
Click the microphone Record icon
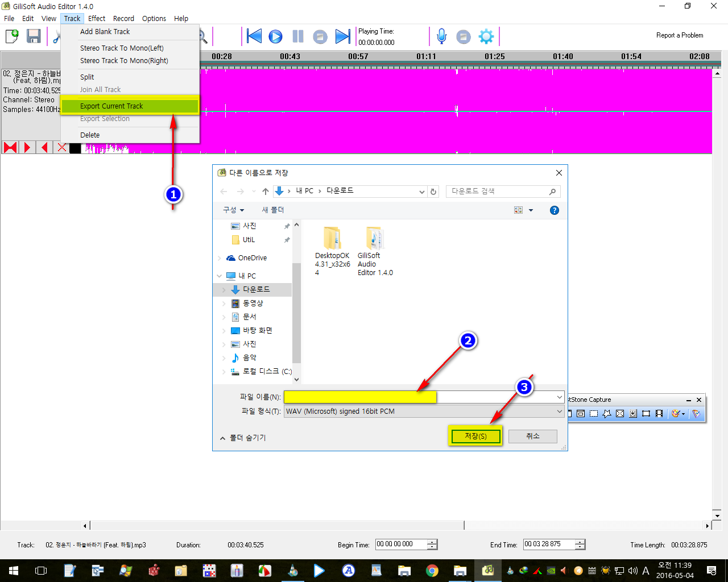[x=441, y=36]
